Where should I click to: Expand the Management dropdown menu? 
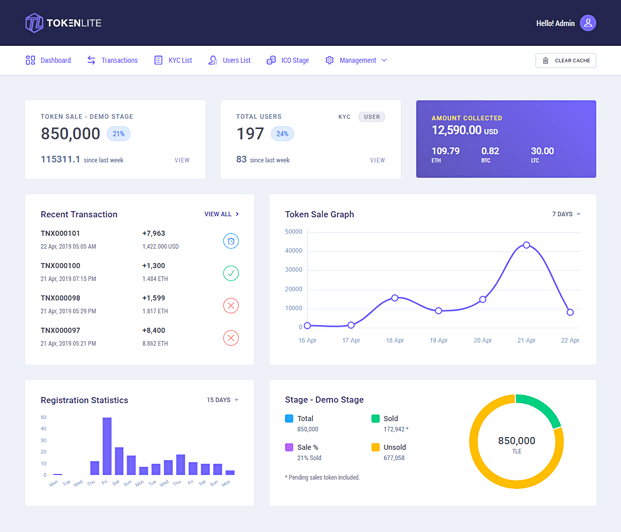356,60
